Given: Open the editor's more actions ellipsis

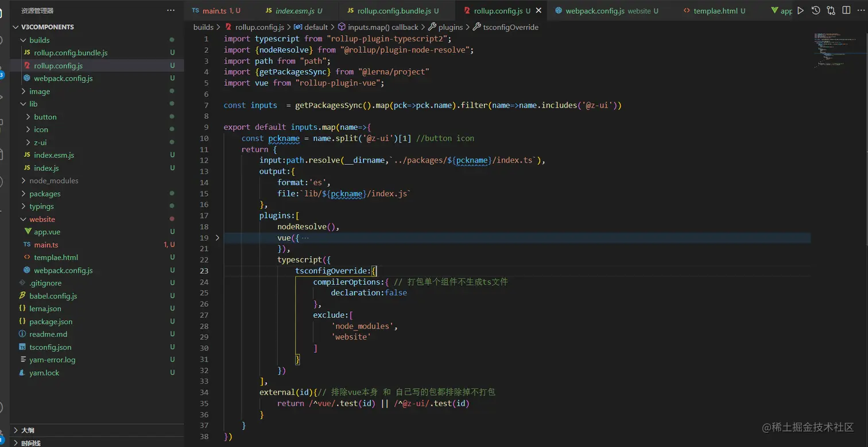Looking at the screenshot, I should pos(862,10).
